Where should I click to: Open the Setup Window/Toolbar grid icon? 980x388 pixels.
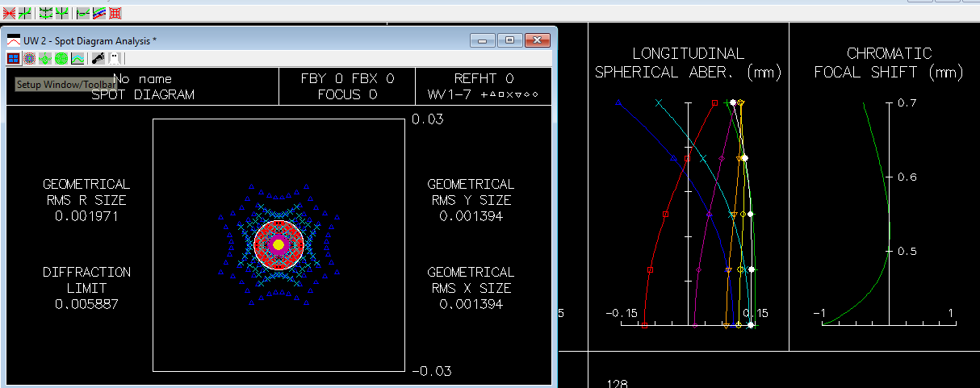tap(14, 58)
